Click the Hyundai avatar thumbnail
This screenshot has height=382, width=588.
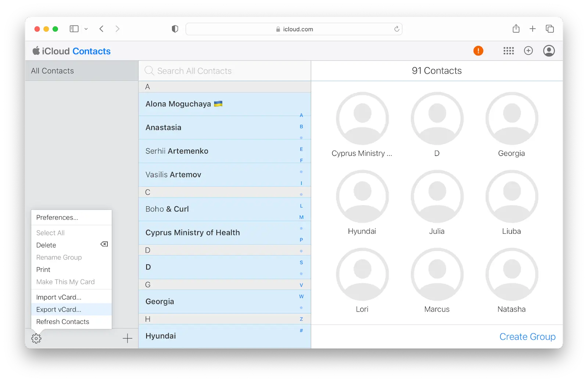pos(362,196)
